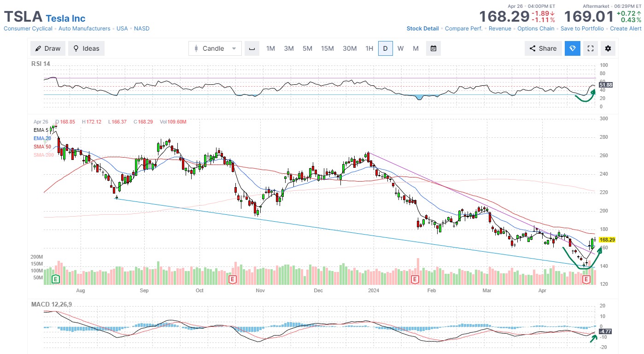Open the Candle chart type dropdown
Screen dimensions: 644x354
click(215, 48)
